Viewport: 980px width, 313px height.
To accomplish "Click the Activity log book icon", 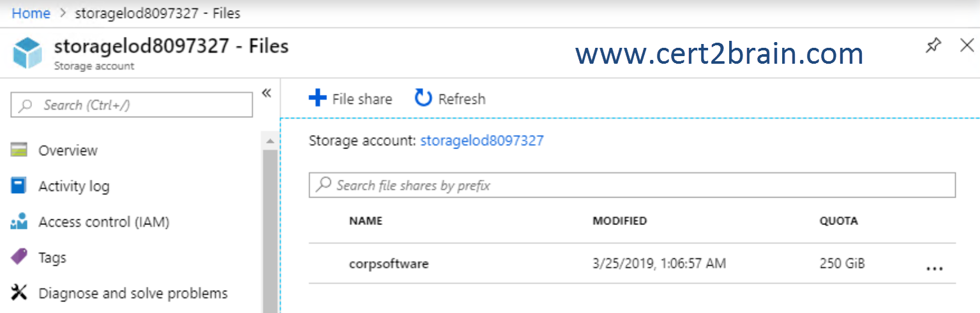I will click(x=19, y=186).
